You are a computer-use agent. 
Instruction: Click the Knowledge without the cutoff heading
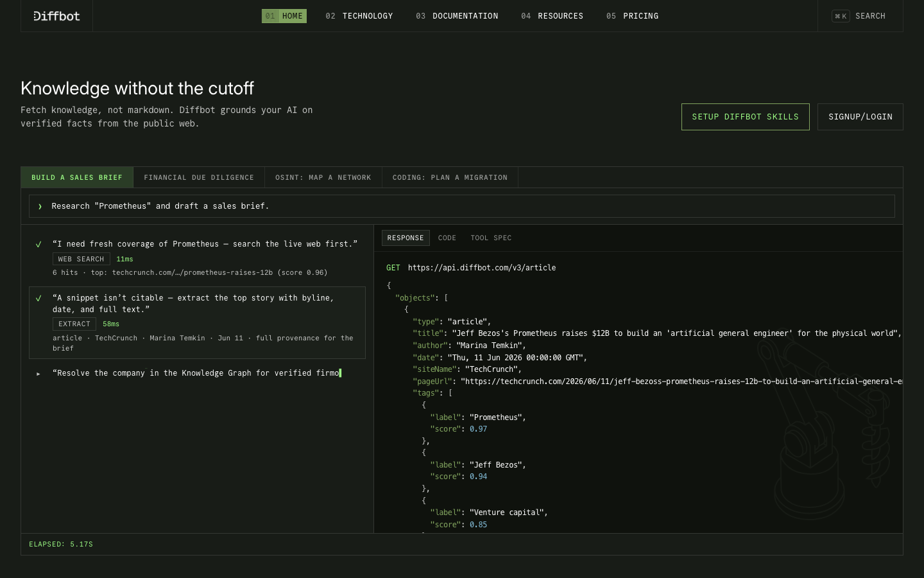pyautogui.click(x=137, y=88)
